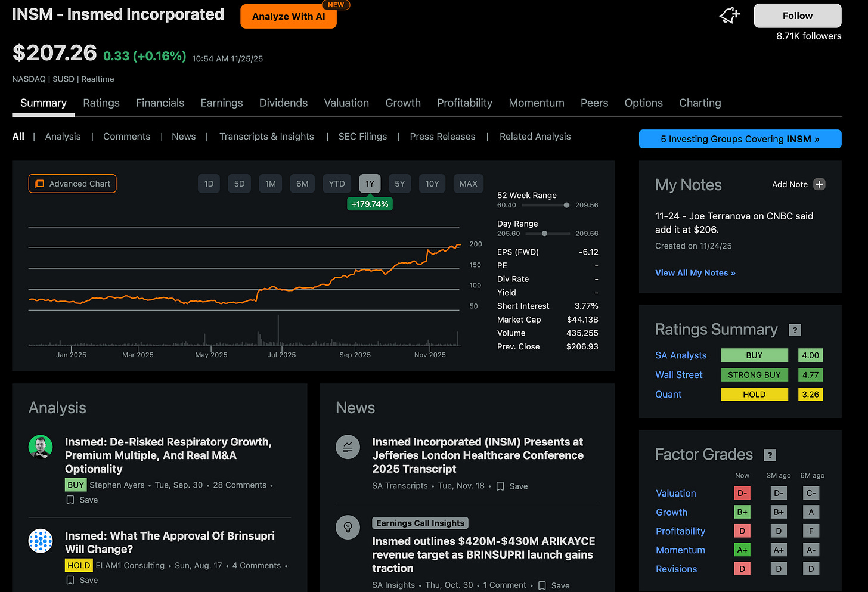Select the 10Y chart range

coord(432,184)
